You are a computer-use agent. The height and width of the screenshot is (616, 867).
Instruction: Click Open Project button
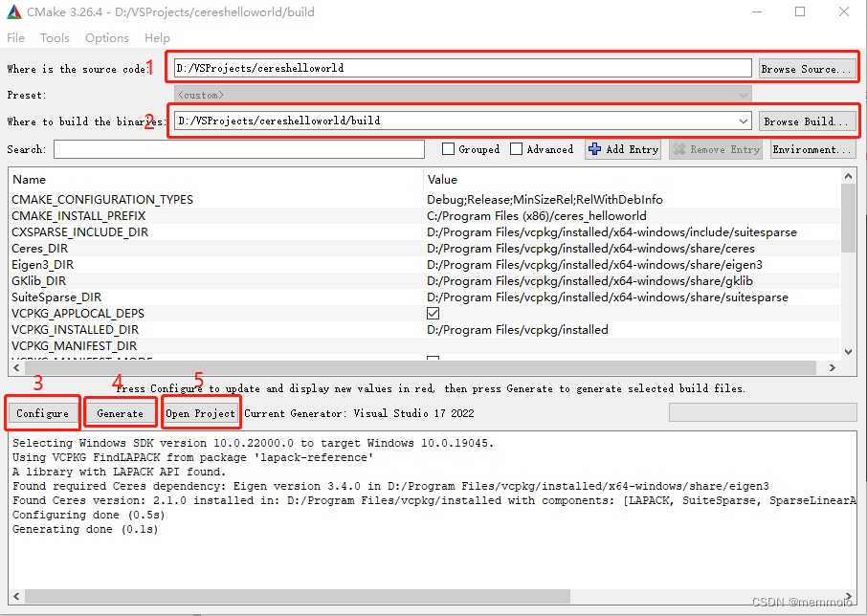click(201, 411)
